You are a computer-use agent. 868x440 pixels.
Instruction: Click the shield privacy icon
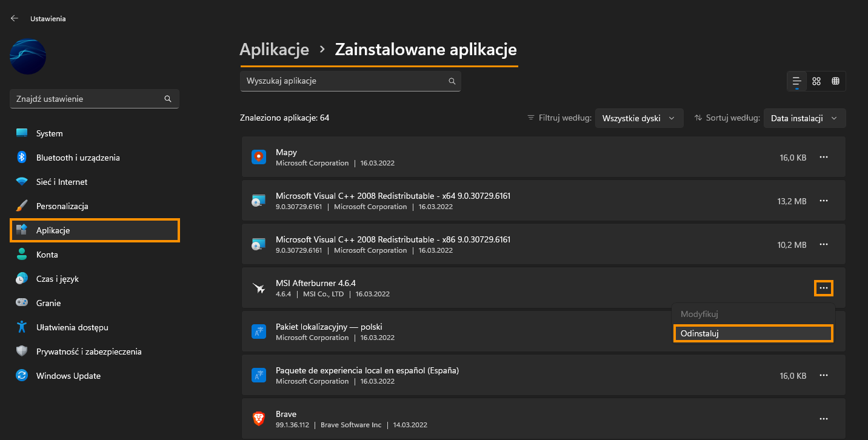pyautogui.click(x=22, y=352)
